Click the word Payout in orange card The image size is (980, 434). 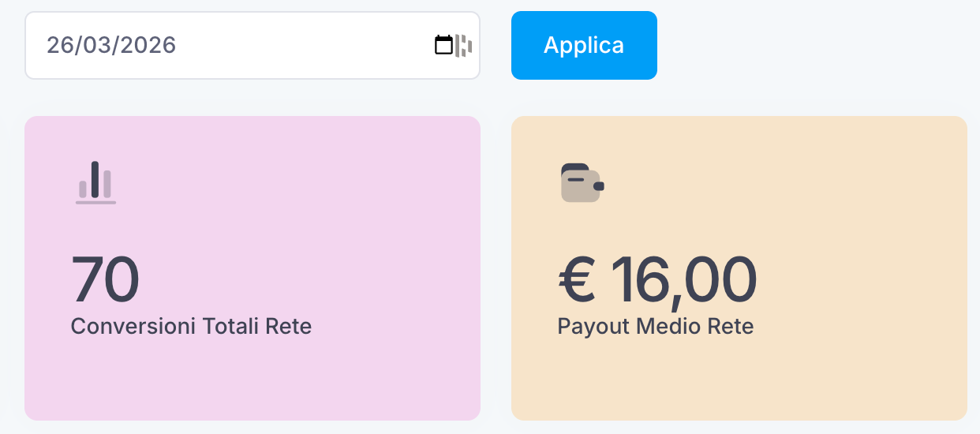587,326
